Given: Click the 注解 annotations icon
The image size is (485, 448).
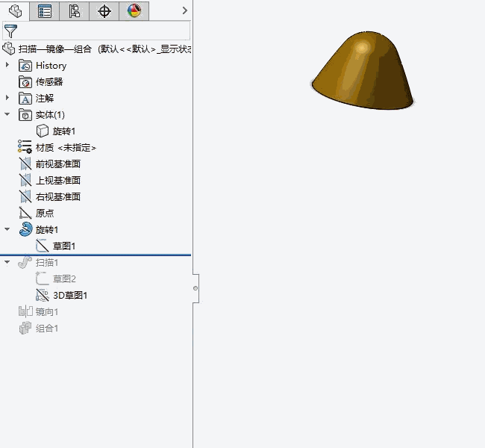Looking at the screenshot, I should tap(25, 99).
